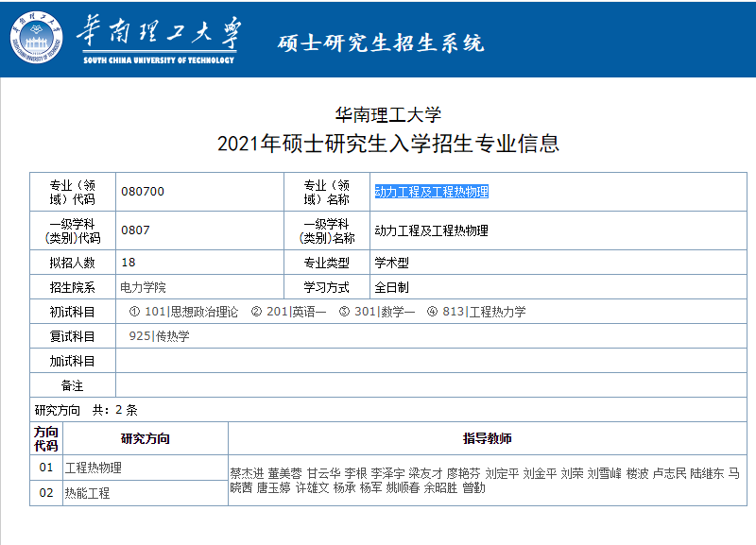
Task: Click the 加试科目 row label
Action: point(73,361)
